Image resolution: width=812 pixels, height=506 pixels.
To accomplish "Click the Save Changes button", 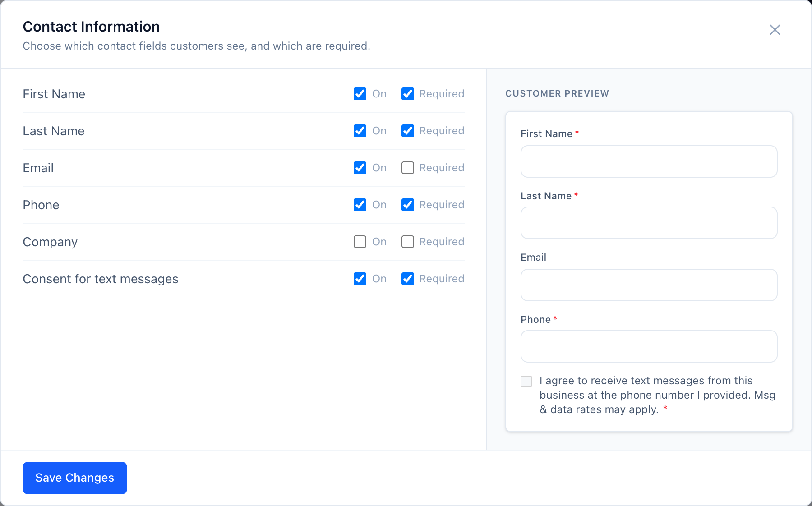I will point(75,478).
